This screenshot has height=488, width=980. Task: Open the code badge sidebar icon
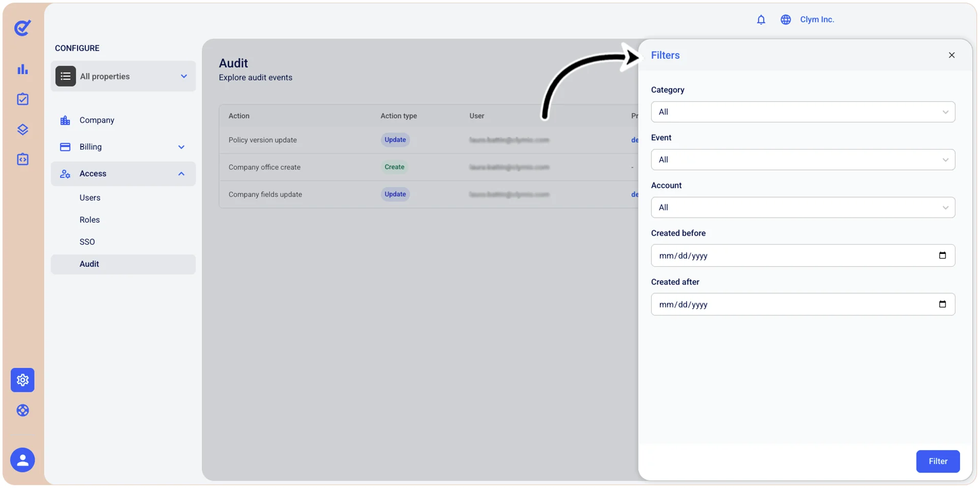pyautogui.click(x=22, y=159)
